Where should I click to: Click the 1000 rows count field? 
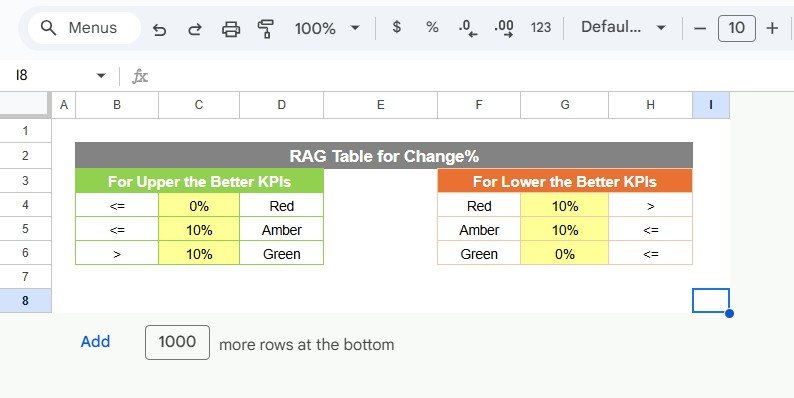point(177,342)
